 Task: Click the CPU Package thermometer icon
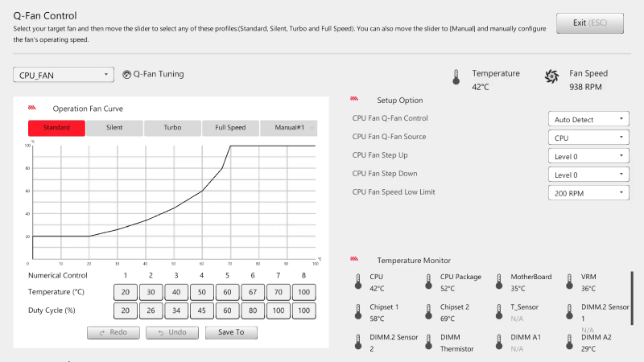tap(428, 282)
